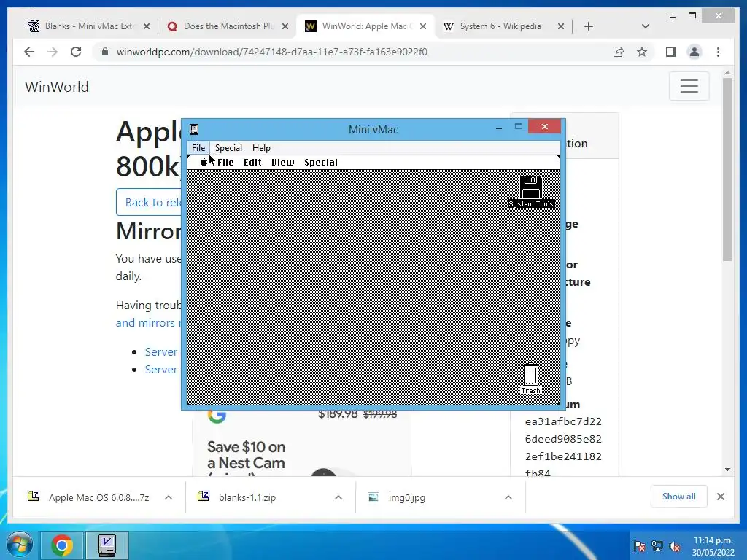Open a new Chrome tab
Viewport: 747px width, 560px height.
click(x=589, y=27)
